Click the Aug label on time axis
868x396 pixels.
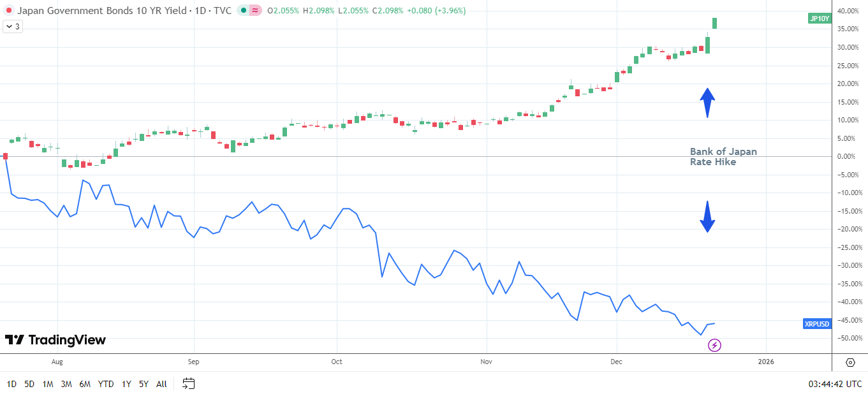click(57, 362)
